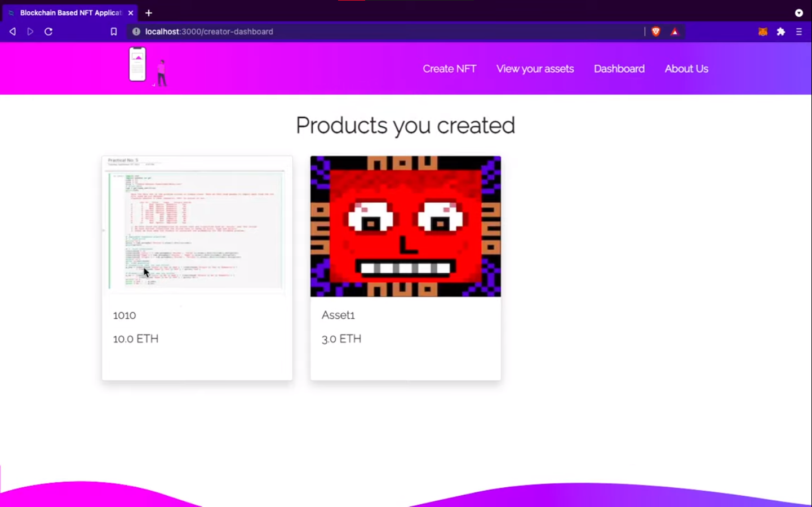Image resolution: width=812 pixels, height=507 pixels.
Task: Open the browser hamburger menu
Action: (799, 32)
